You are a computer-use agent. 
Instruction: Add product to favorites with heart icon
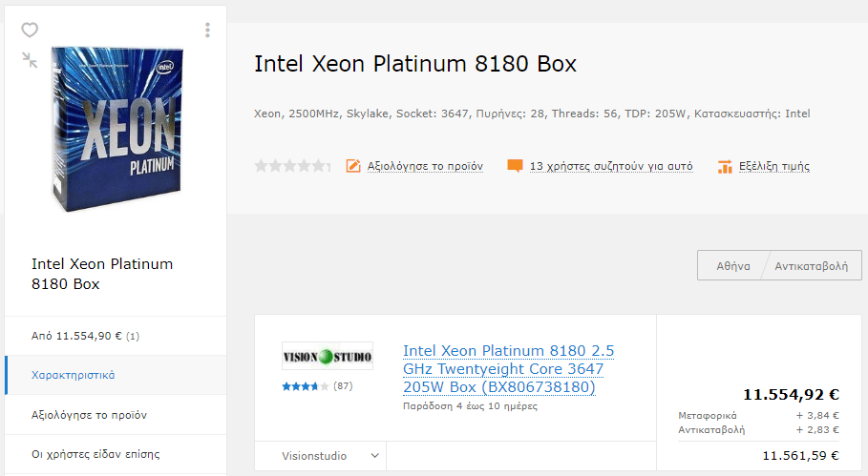[30, 30]
